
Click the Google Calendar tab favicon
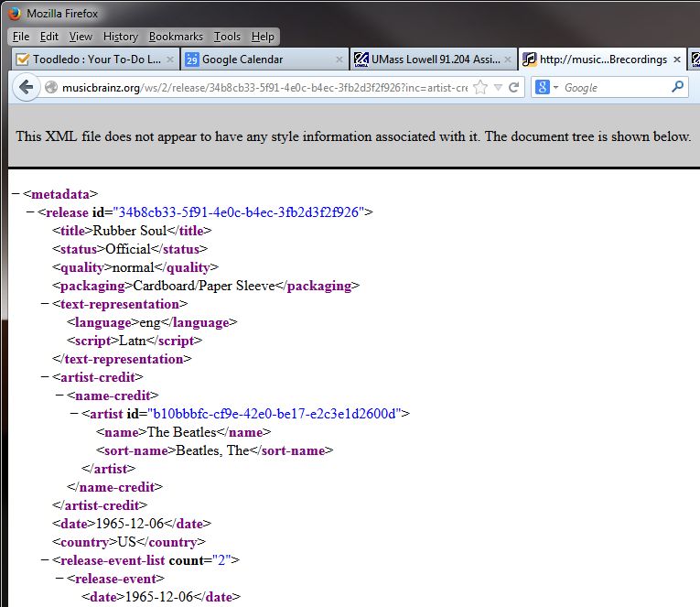pyautogui.click(x=191, y=60)
